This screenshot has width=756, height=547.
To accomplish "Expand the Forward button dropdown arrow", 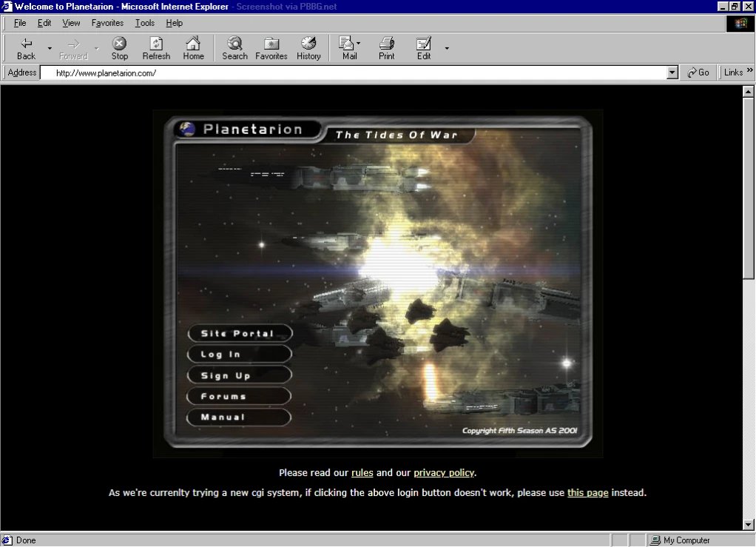I will click(96, 48).
